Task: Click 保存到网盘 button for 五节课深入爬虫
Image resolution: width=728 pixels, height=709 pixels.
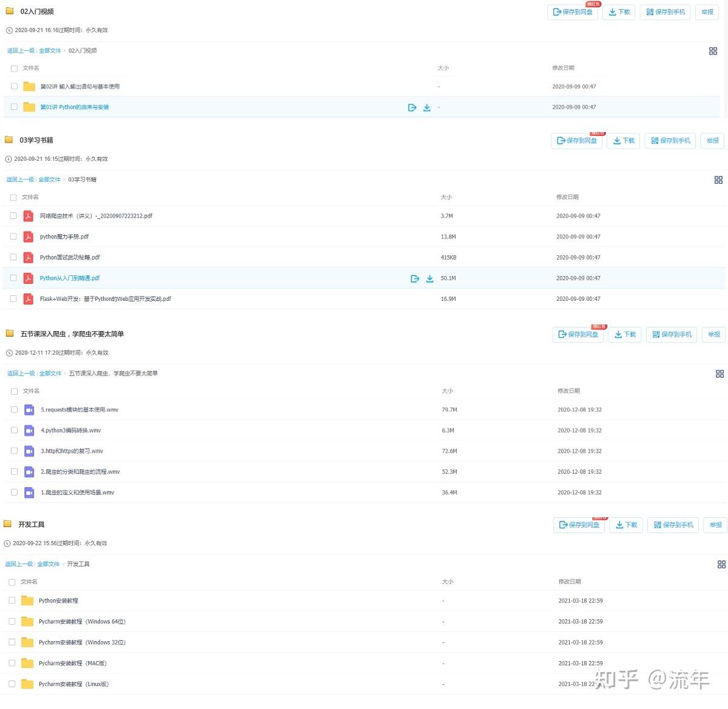Action: coord(578,335)
